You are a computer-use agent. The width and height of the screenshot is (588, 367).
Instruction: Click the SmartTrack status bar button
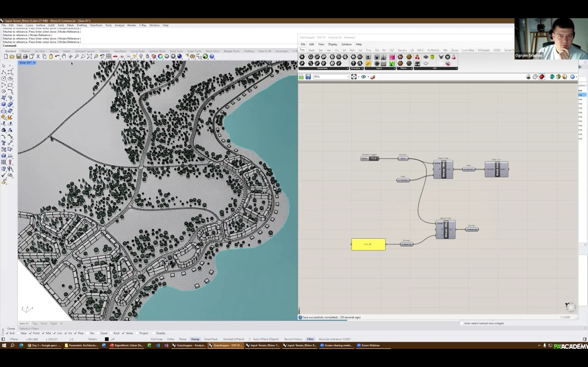click(211, 339)
